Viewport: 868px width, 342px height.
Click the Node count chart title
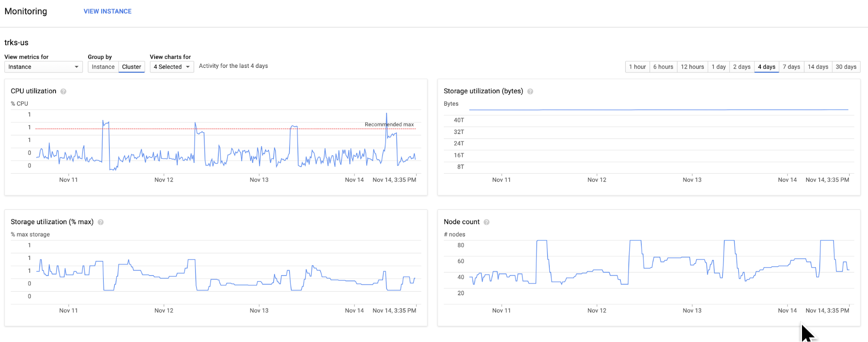[x=462, y=222]
